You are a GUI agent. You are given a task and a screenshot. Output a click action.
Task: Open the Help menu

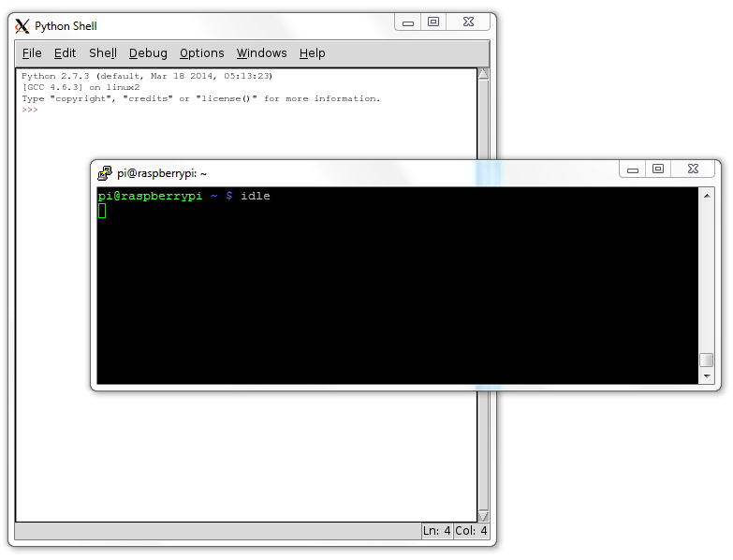[x=313, y=53]
